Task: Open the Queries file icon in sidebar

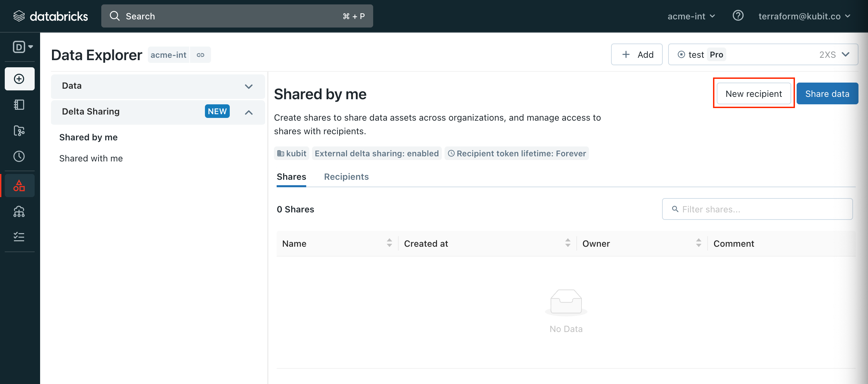Action: (x=19, y=130)
